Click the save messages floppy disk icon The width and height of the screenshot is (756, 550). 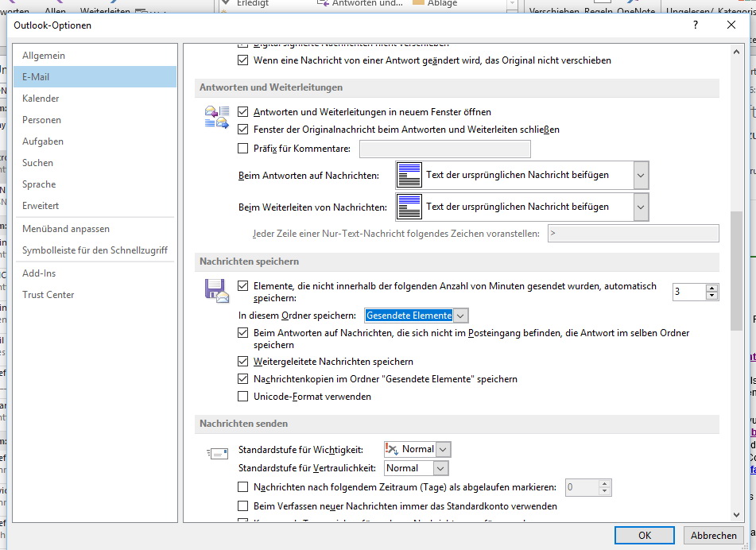point(217,291)
